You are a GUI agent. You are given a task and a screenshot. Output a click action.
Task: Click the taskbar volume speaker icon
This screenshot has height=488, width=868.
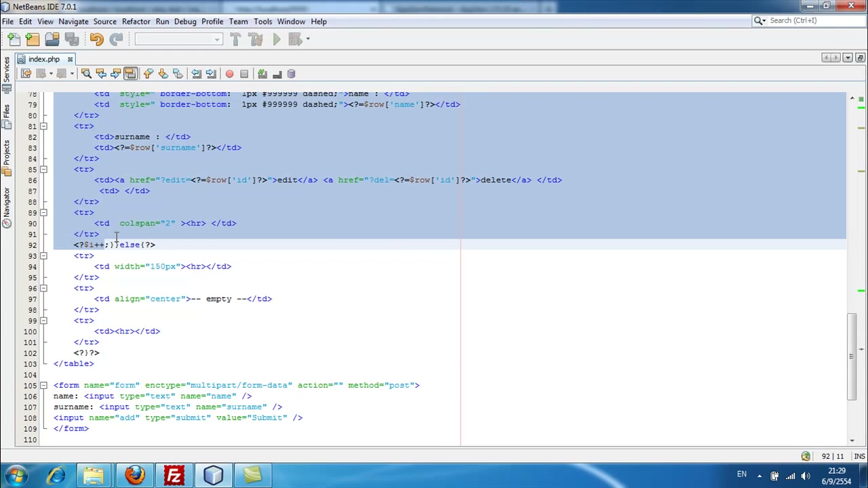click(806, 476)
